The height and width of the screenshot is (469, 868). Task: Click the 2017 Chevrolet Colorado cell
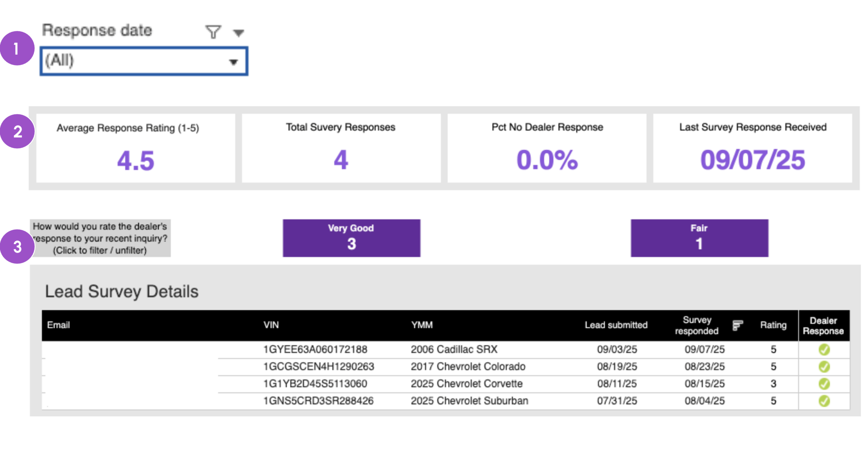pyautogui.click(x=468, y=367)
